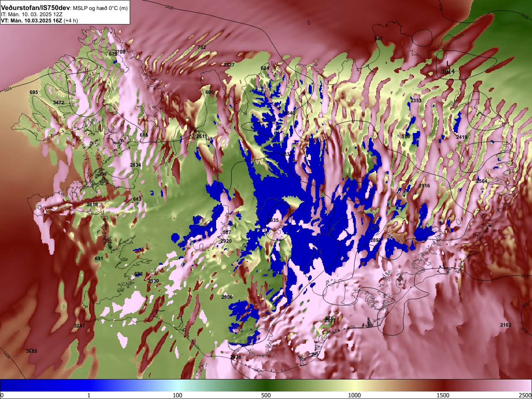
Task: Click the solid blue section of the color bar
Action: tap(44, 385)
